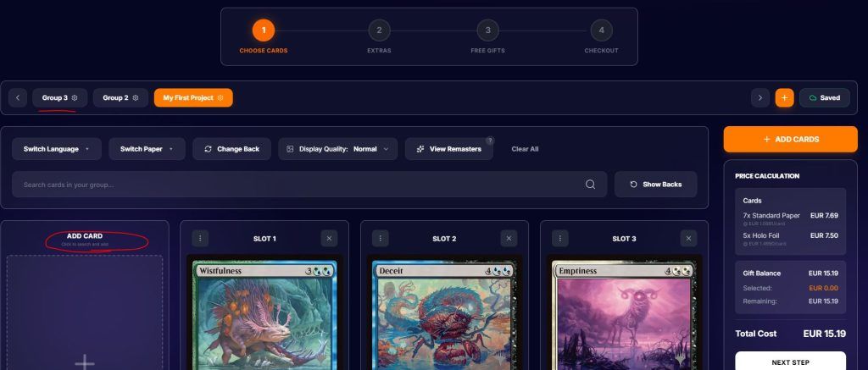Click the magnifier search icon
This screenshot has width=868, height=370.
[590, 185]
